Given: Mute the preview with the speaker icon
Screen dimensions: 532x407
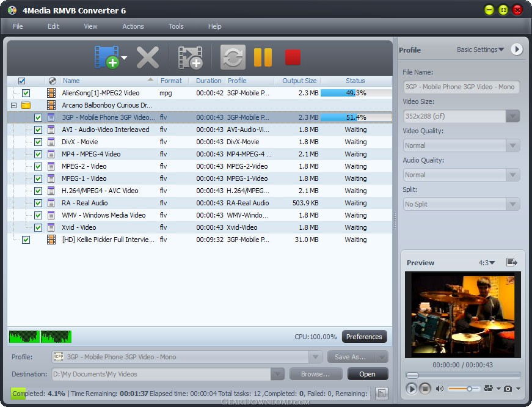Looking at the screenshot, I should 439,389.
